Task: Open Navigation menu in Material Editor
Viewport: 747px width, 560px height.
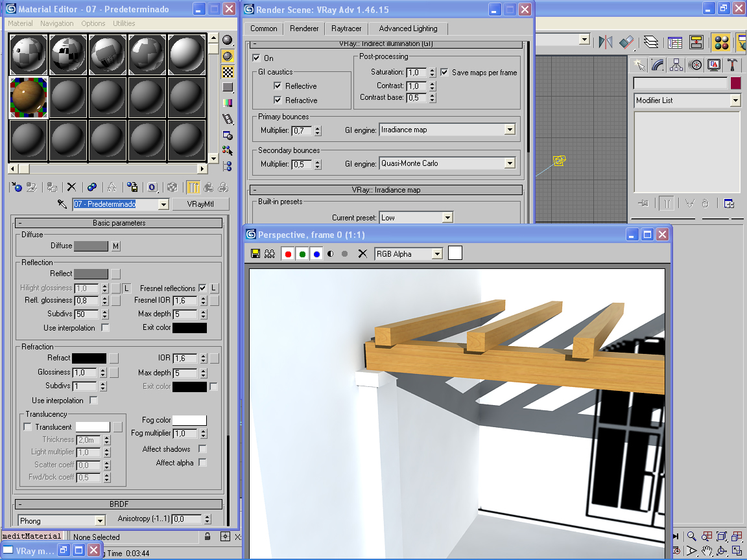Action: click(x=56, y=23)
